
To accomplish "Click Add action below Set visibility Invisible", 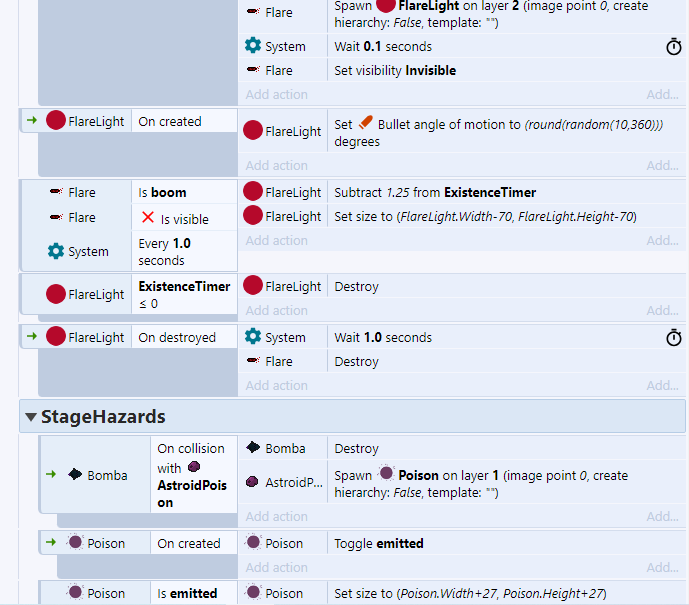I will (x=276, y=95).
